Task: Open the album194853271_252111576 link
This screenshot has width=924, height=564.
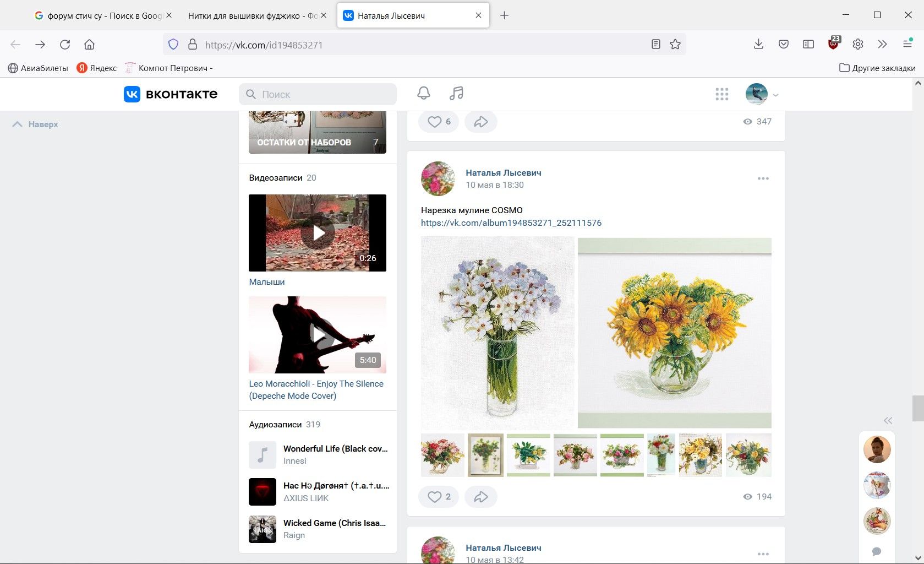Action: pos(511,223)
